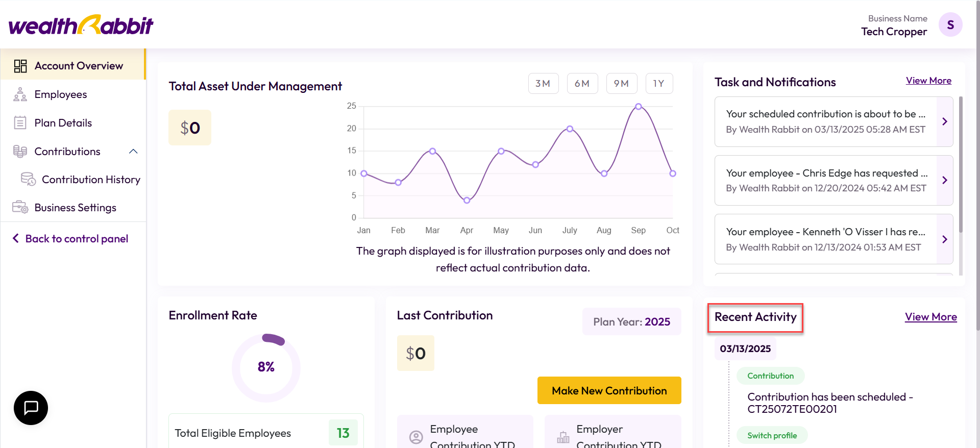Click the Enrollment Rate heading

213,315
